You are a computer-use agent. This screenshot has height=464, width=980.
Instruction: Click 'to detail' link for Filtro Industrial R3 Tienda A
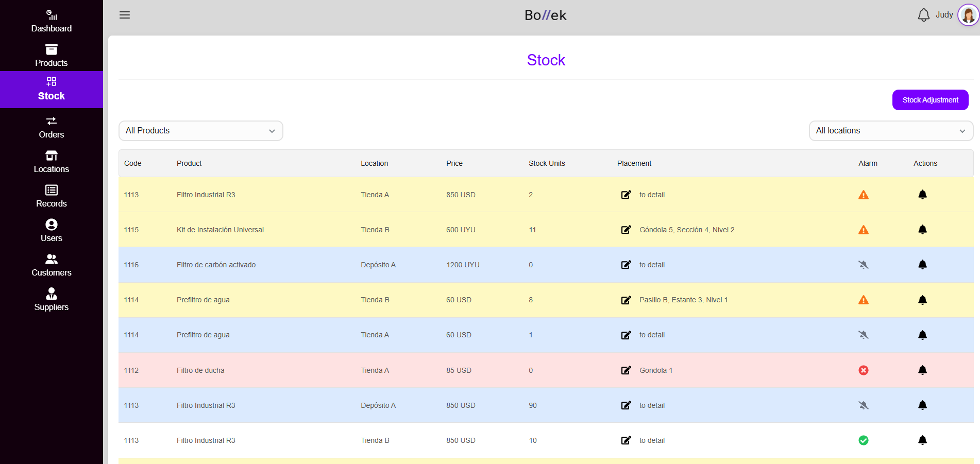[652, 195]
